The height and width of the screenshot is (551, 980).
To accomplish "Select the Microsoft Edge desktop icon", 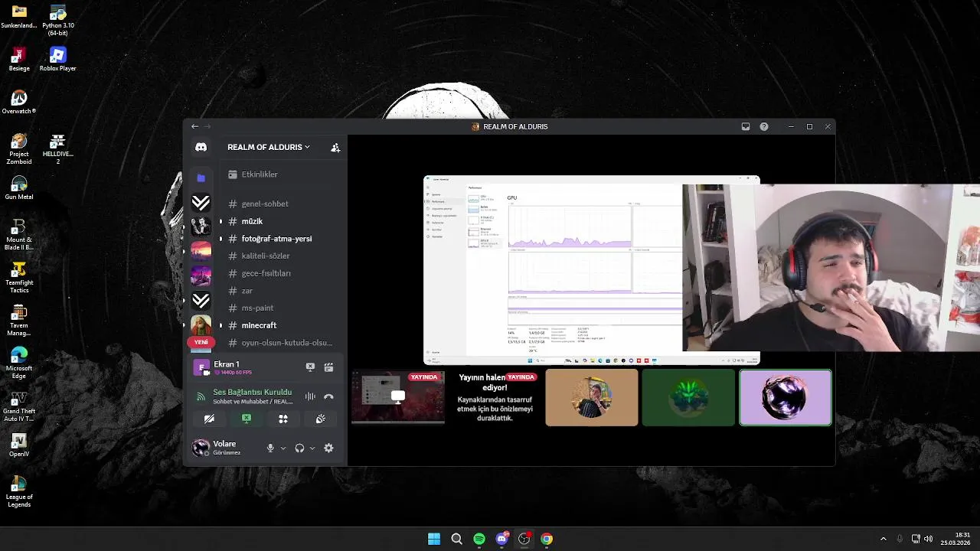I will [x=19, y=363].
